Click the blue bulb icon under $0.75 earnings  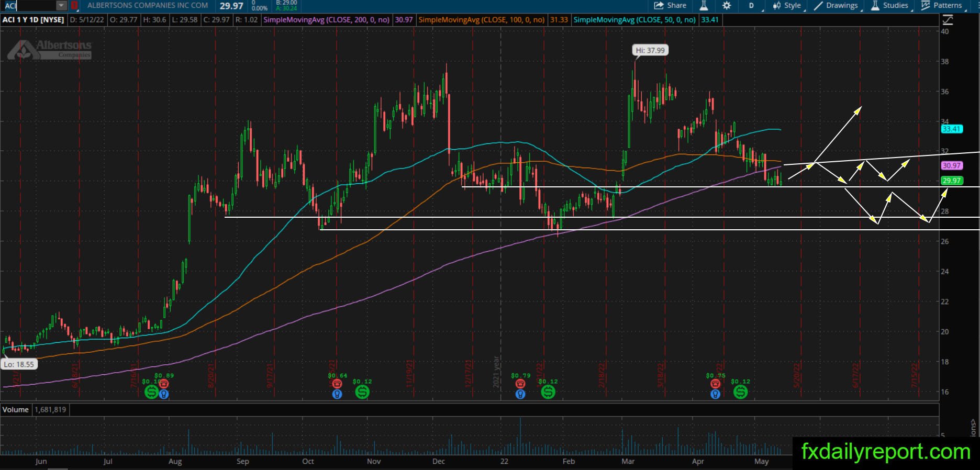point(715,394)
